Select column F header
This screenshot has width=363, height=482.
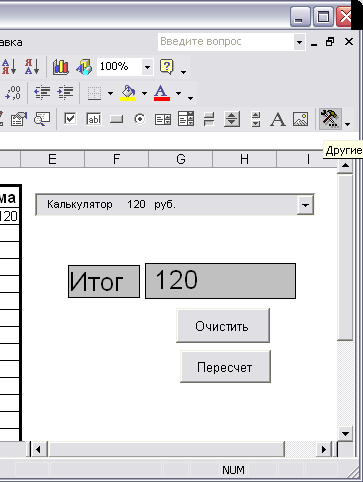(x=116, y=159)
